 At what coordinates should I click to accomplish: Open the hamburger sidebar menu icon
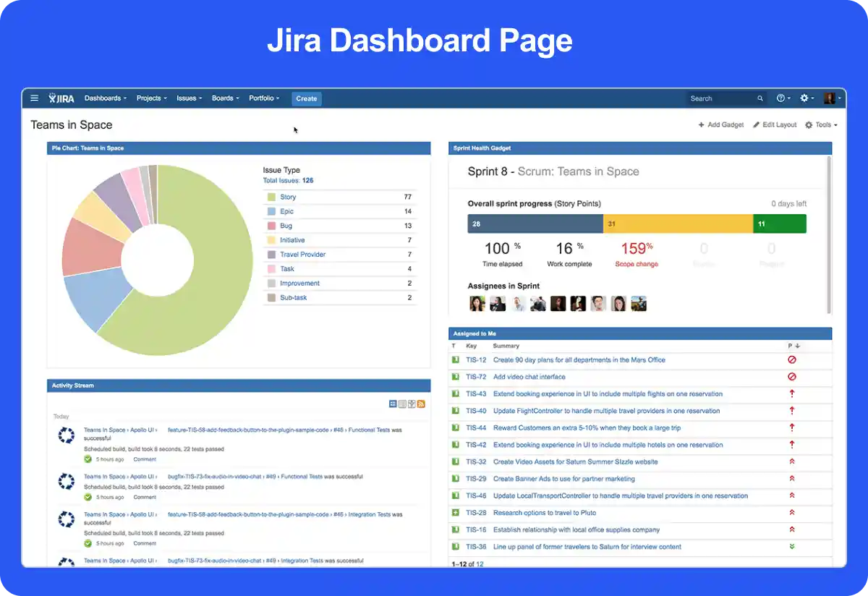(x=35, y=98)
